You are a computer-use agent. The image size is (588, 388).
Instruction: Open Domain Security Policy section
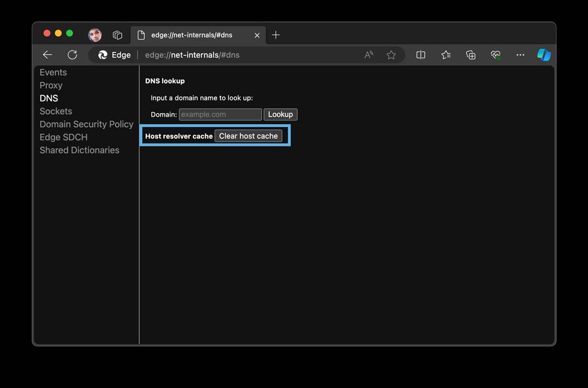[86, 124]
